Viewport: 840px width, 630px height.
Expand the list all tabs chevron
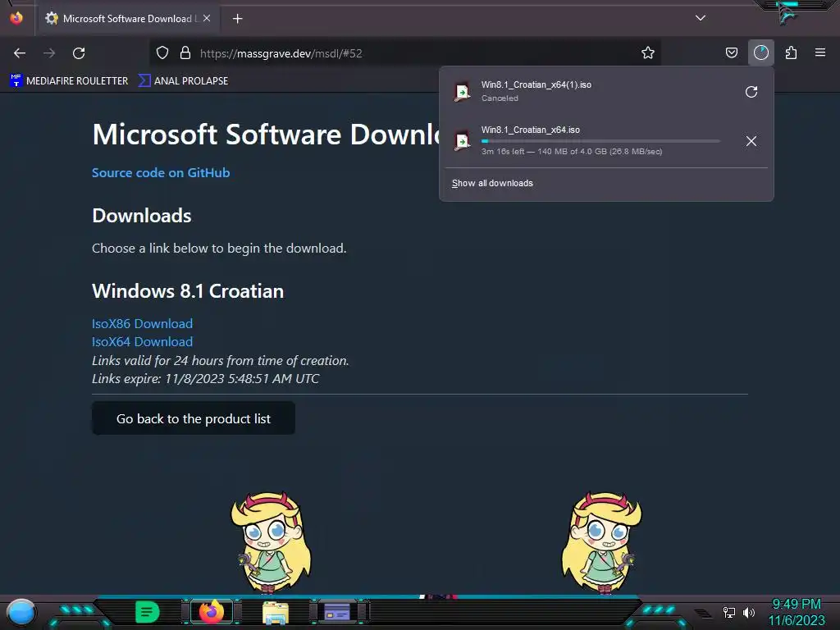point(701,18)
